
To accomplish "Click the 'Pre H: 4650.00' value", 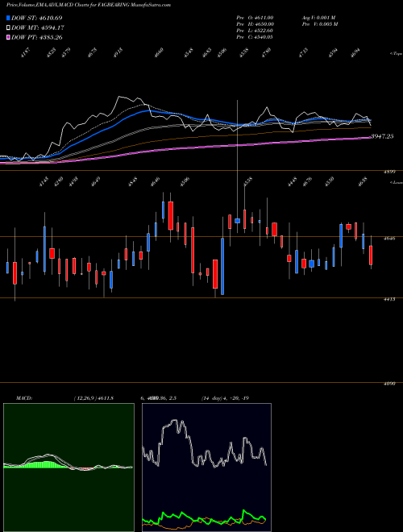I will [255, 24].
